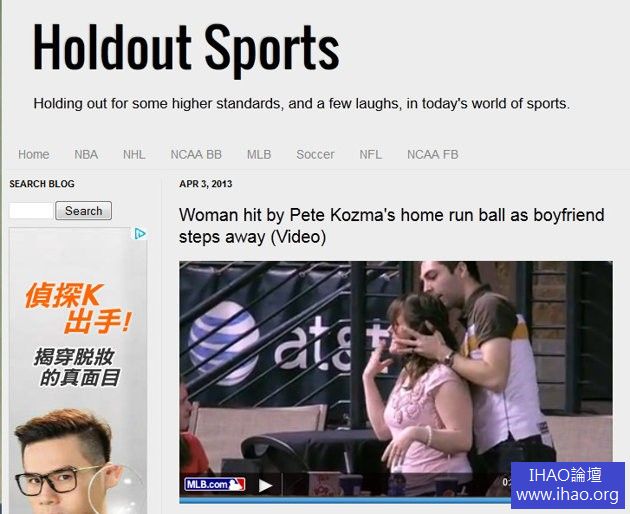Screen dimensions: 630x514
Task: Open the Chinese detective K sidebar advertisement
Action: point(78,371)
